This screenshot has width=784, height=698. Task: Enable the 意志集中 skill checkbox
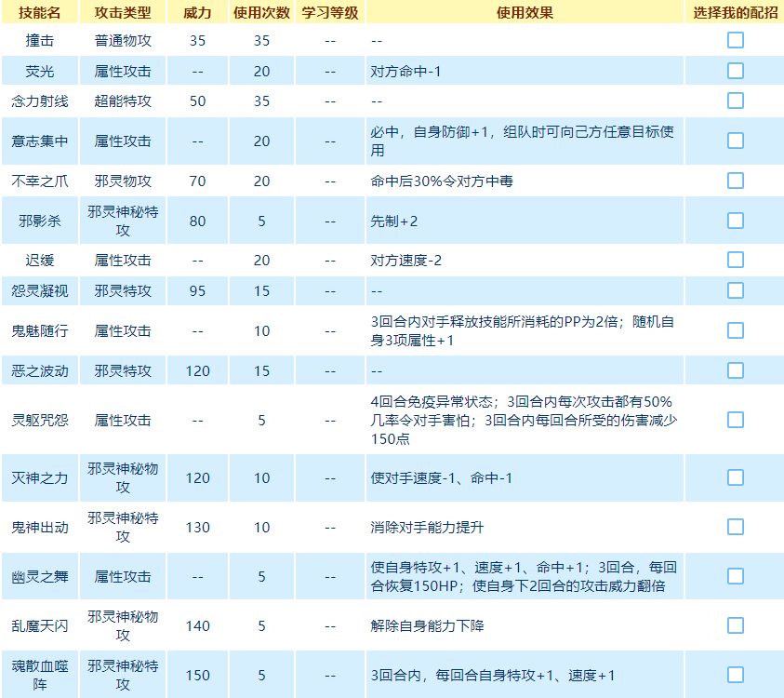(x=735, y=141)
